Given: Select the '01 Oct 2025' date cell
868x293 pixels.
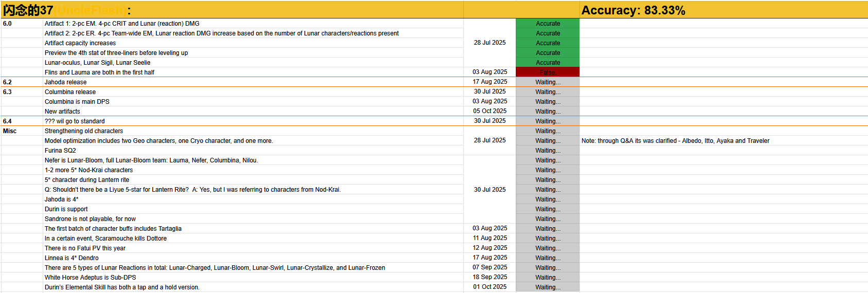Looking at the screenshot, I should [x=490, y=287].
